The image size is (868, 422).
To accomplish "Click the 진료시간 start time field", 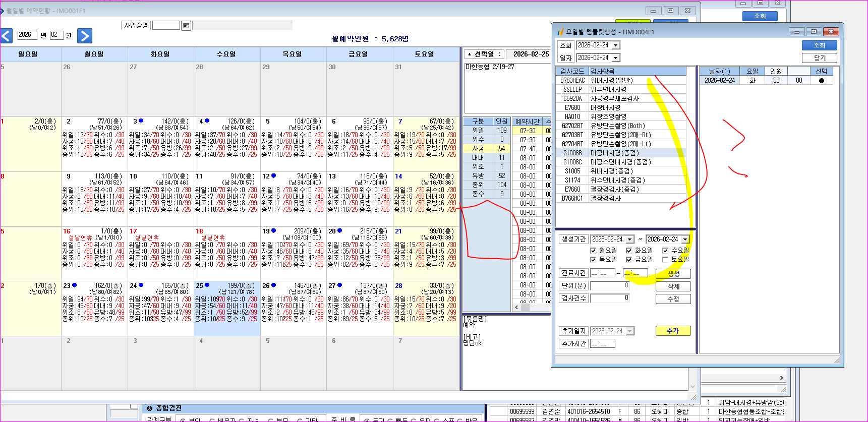I will pos(603,273).
